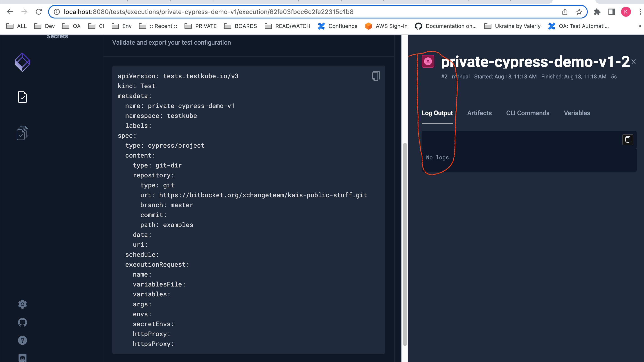
Task: Expand the bookmarks overflow chevron
Action: 640,26
